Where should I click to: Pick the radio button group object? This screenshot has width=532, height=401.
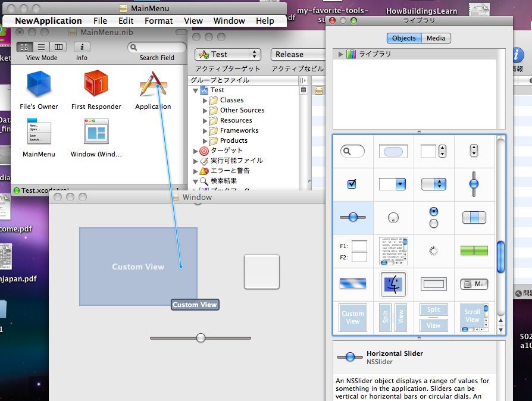pyautogui.click(x=434, y=218)
